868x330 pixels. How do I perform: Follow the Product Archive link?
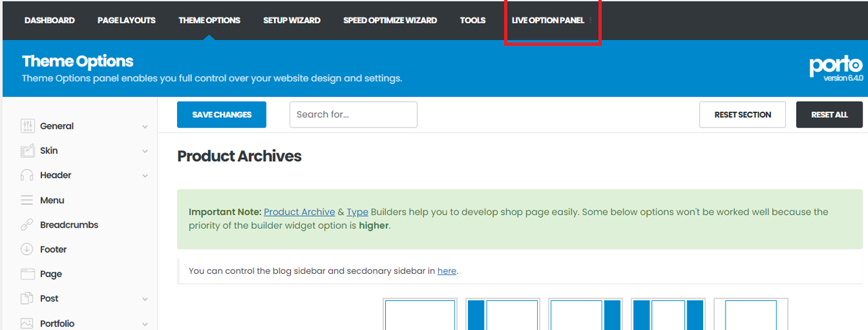(x=299, y=212)
